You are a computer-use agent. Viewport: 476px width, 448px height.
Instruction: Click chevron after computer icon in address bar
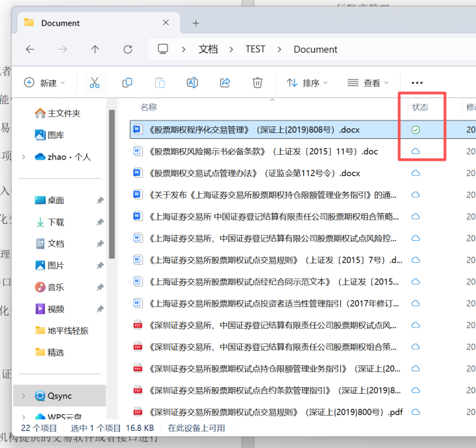tap(183, 49)
